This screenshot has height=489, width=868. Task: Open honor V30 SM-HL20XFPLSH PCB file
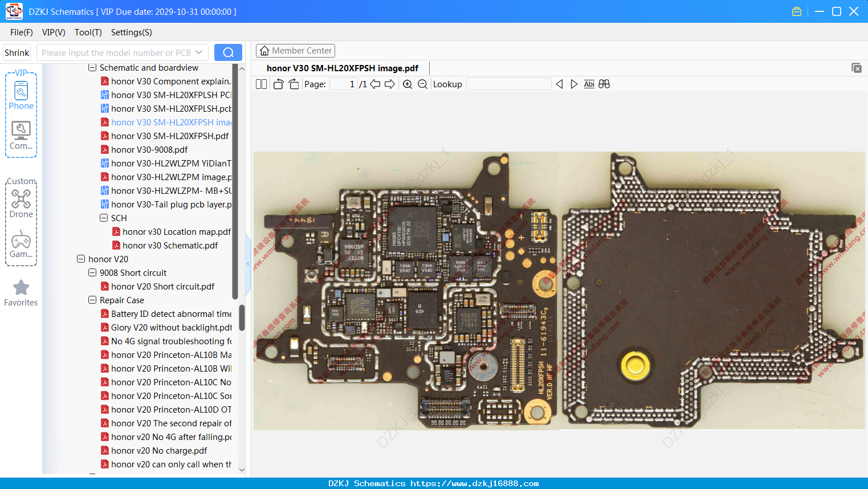166,95
